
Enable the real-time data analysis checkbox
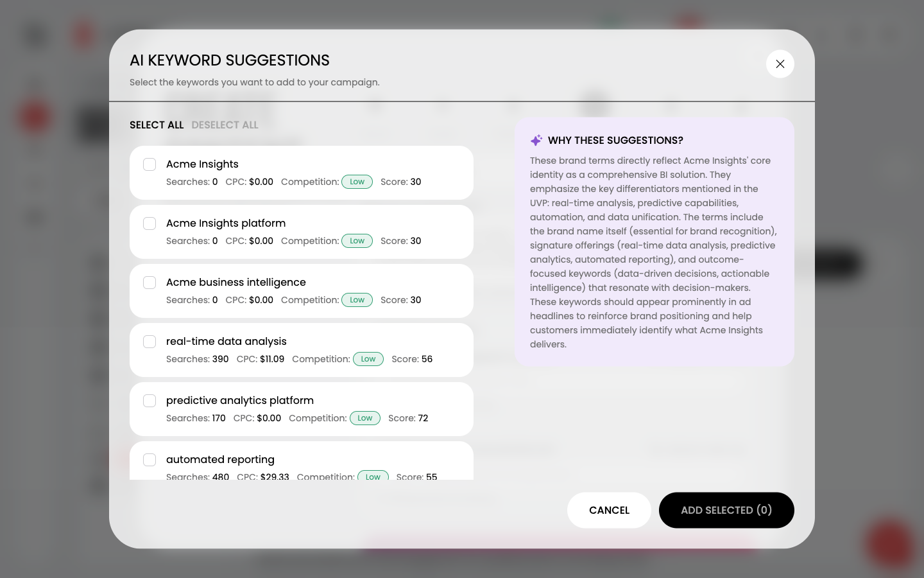pos(150,342)
